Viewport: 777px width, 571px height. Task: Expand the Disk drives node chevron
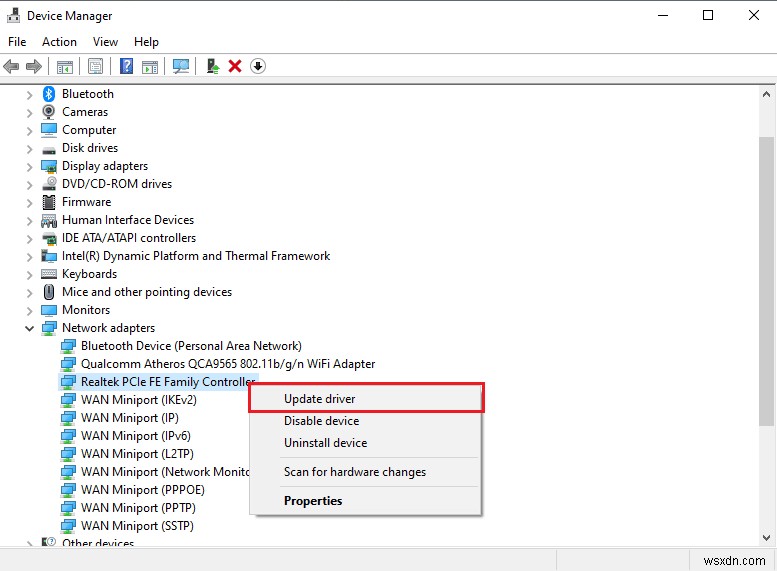point(29,149)
